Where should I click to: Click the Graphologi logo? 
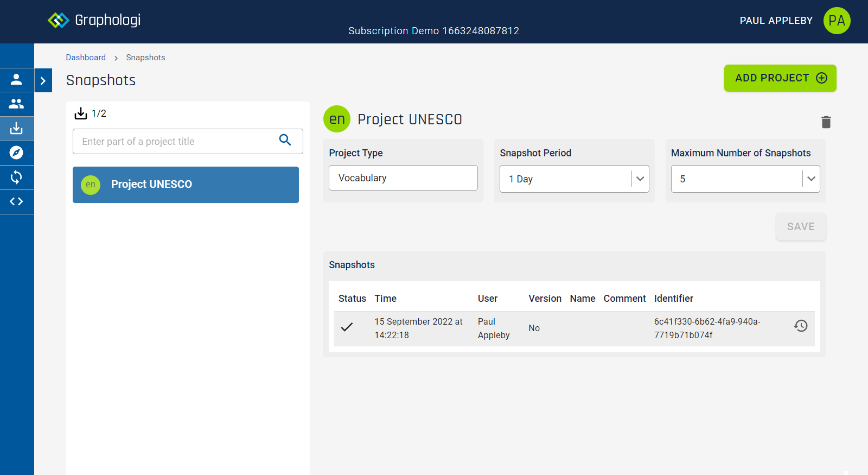tap(94, 20)
